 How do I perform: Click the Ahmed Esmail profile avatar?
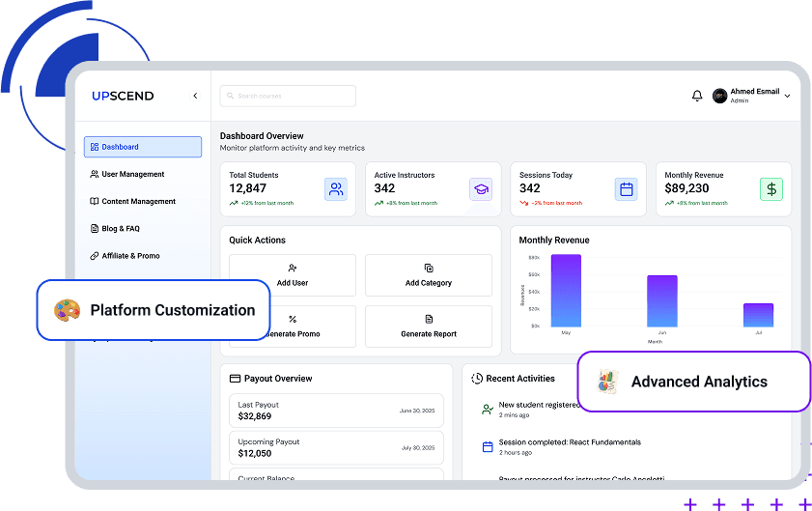[719, 96]
